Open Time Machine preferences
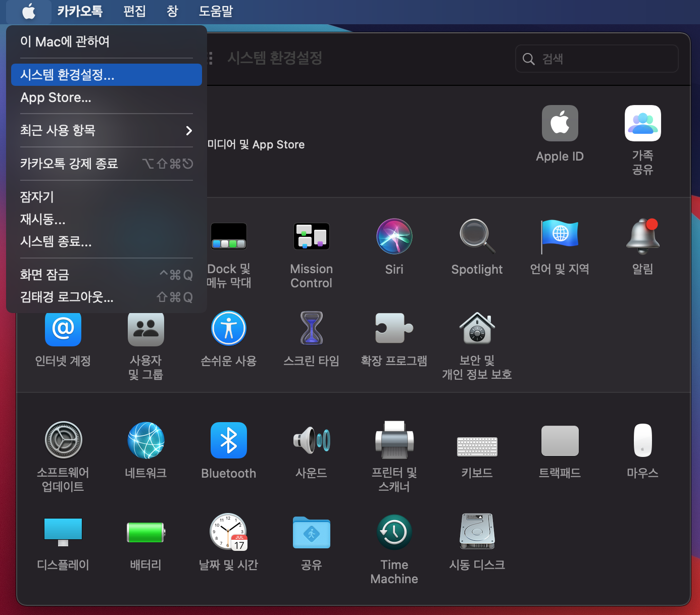This screenshot has height=615, width=700. click(394, 550)
